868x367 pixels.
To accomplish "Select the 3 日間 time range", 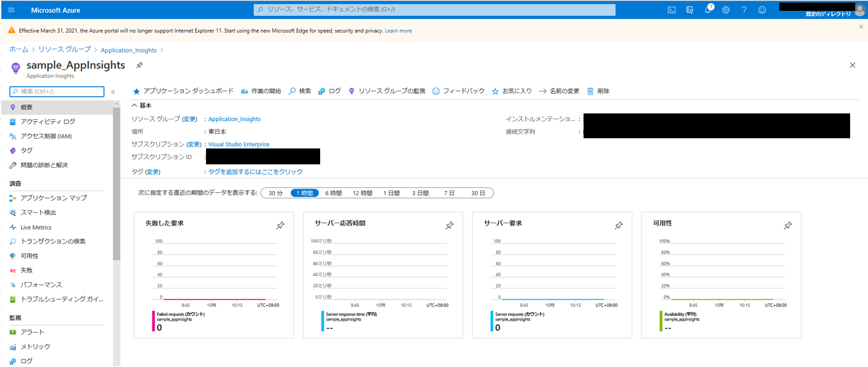I will [x=420, y=193].
